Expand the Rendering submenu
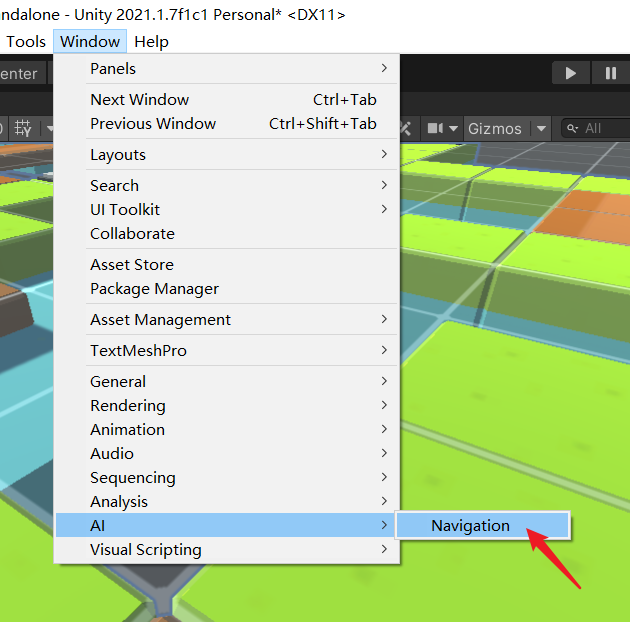Screen dimensions: 630x622 point(227,406)
